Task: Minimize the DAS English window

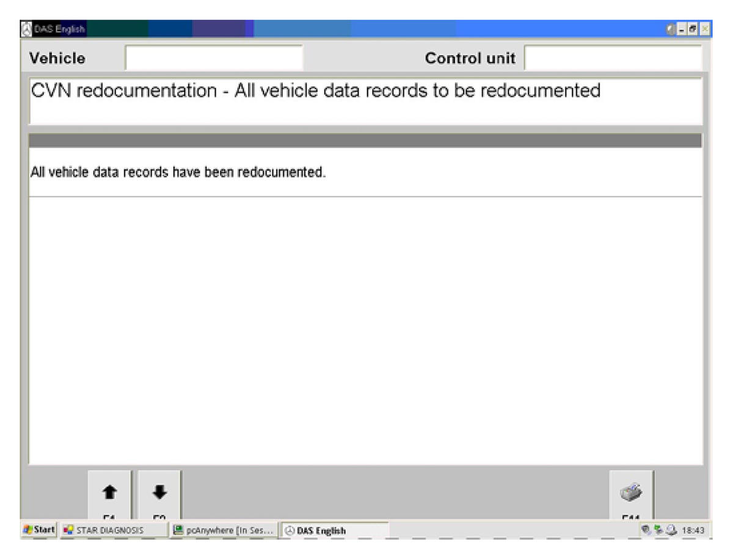Action: click(684, 29)
